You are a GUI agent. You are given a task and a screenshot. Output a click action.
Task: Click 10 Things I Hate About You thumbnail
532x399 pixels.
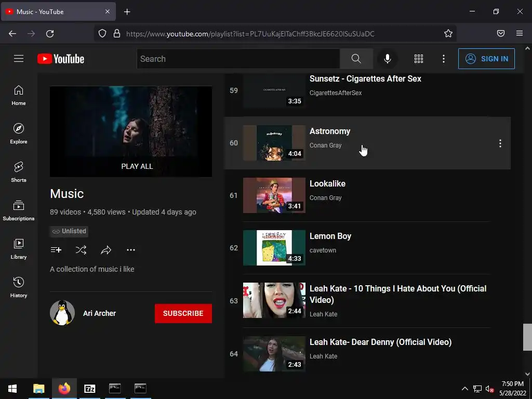coord(274,300)
